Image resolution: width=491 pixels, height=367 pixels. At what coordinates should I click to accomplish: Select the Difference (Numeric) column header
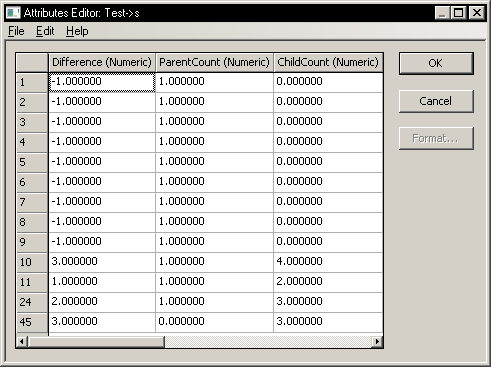(102, 62)
